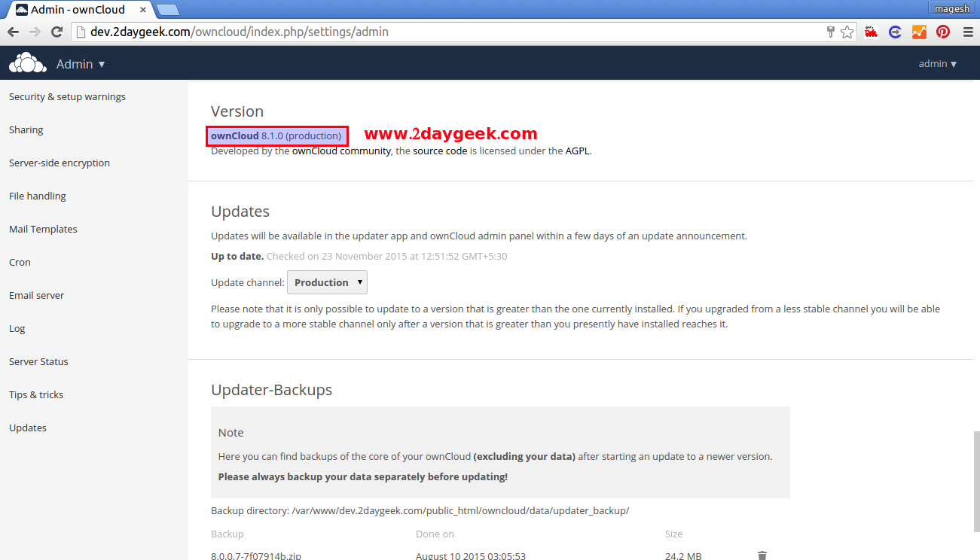Expand the Admin navigation dropdown
980x560 pixels.
pyautogui.click(x=81, y=64)
